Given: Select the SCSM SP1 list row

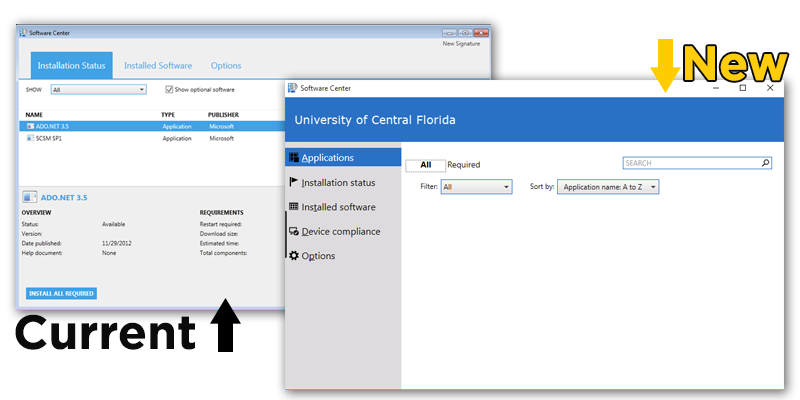Looking at the screenshot, I should coord(152,138).
